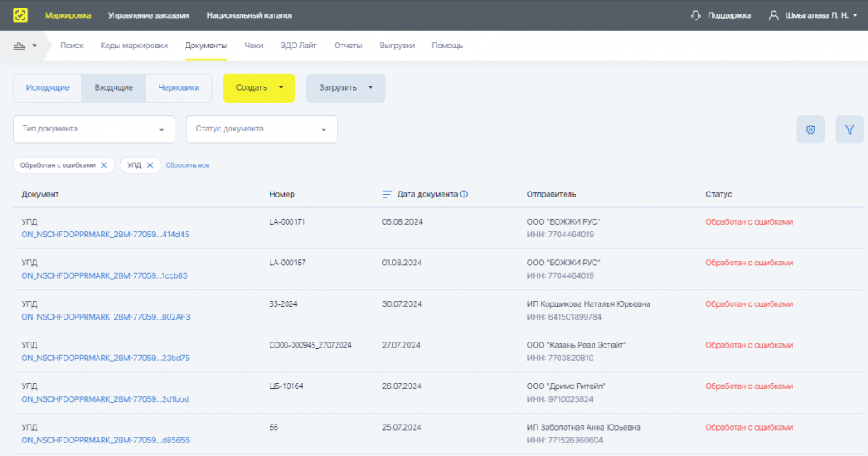Click the yellow logo icon in the header
Image resolution: width=868 pixels, height=456 pixels.
coord(20,15)
